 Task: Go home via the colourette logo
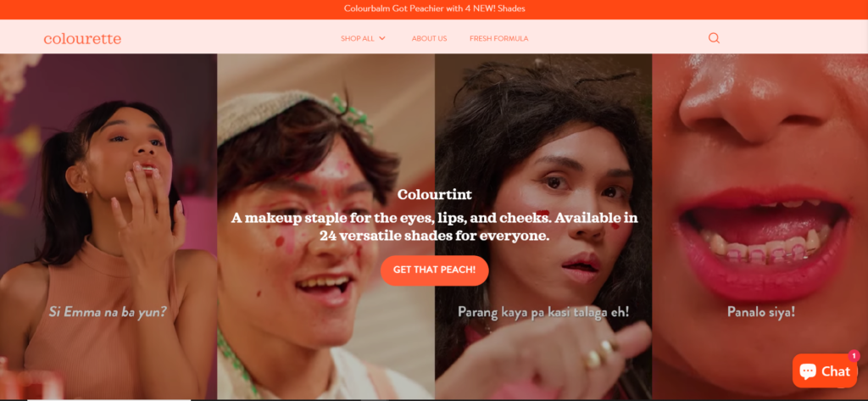point(82,39)
